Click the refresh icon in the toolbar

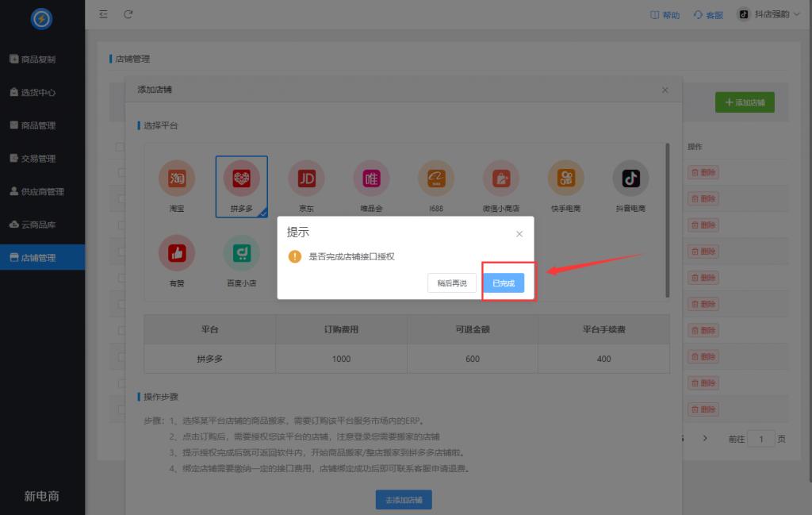coord(128,13)
